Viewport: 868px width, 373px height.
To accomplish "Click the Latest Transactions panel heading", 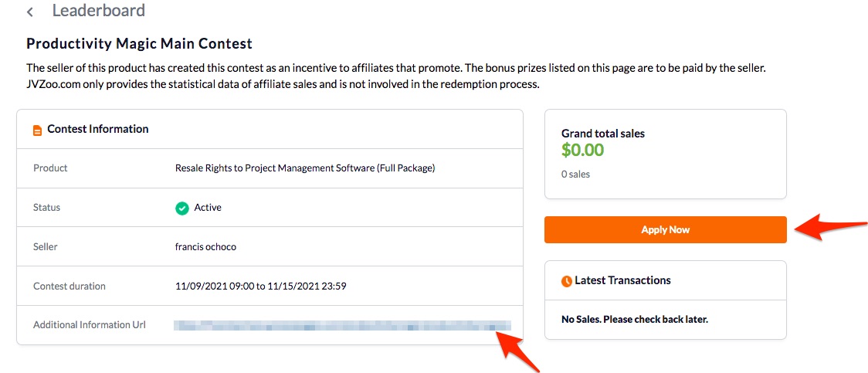I will [622, 280].
